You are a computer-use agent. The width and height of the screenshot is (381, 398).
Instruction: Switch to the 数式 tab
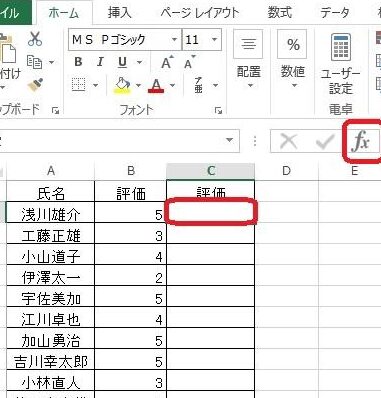[x=279, y=13]
